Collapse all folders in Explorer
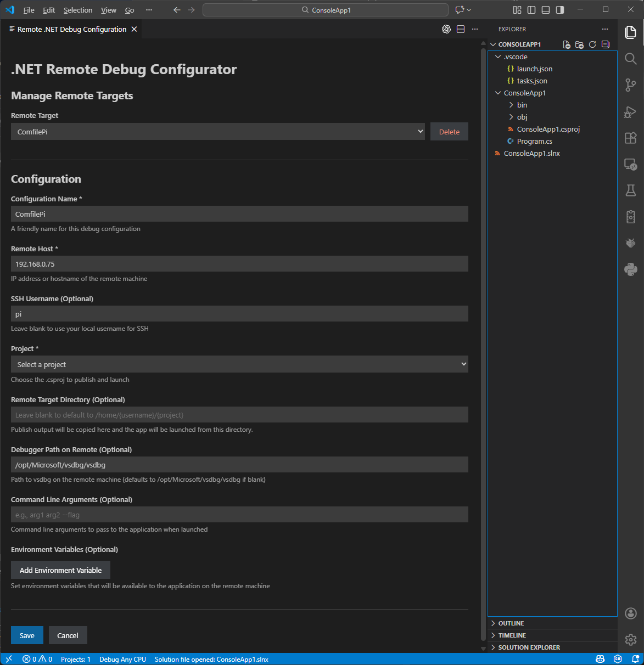This screenshot has width=644, height=665. point(605,44)
